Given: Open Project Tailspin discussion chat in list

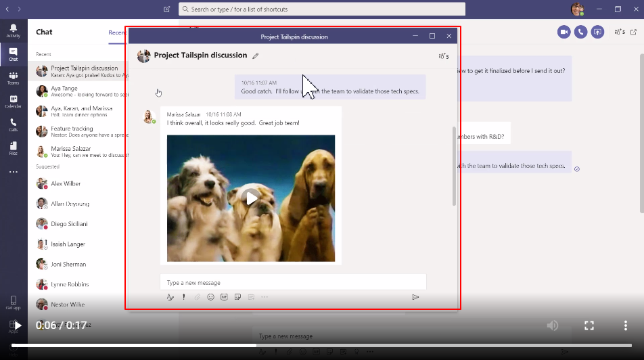Looking at the screenshot, I should 79,71.
